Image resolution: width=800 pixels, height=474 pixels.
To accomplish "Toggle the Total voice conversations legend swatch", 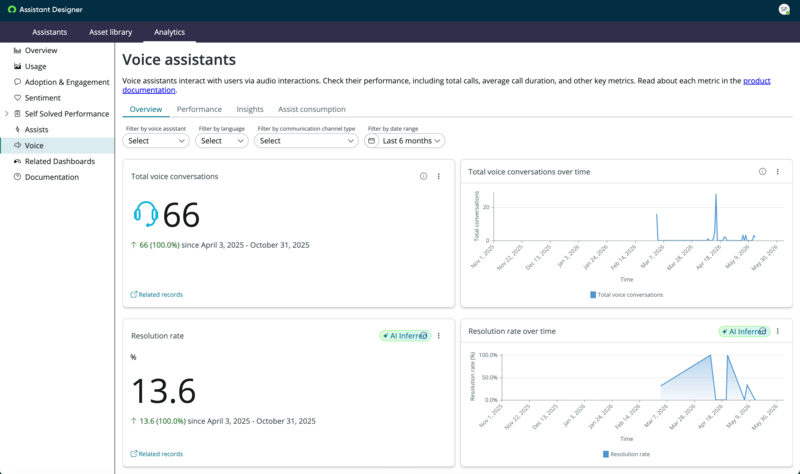I will [593, 295].
